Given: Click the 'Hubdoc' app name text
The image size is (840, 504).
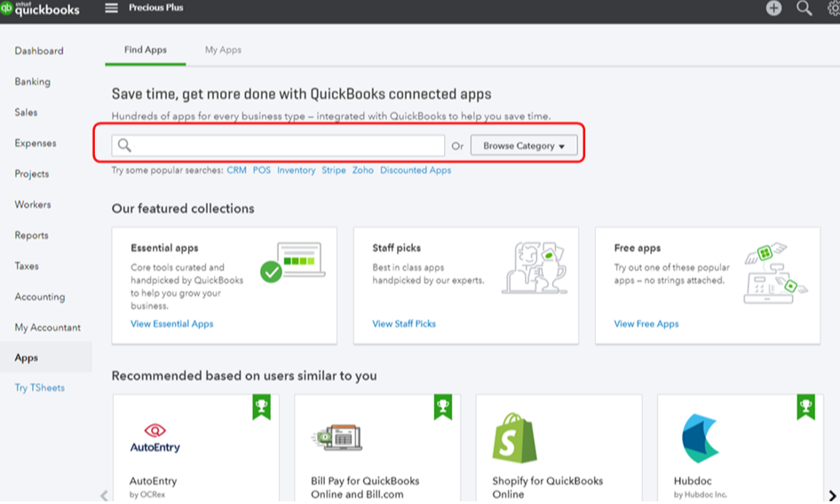Looking at the screenshot, I should pyautogui.click(x=693, y=481).
